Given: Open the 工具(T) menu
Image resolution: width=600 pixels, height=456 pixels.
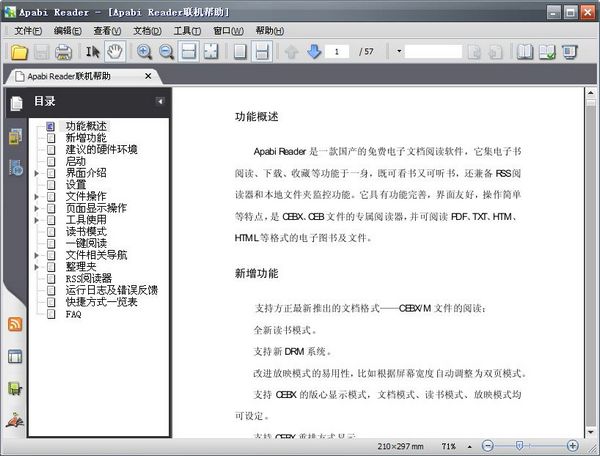Looking at the screenshot, I should pos(187,31).
